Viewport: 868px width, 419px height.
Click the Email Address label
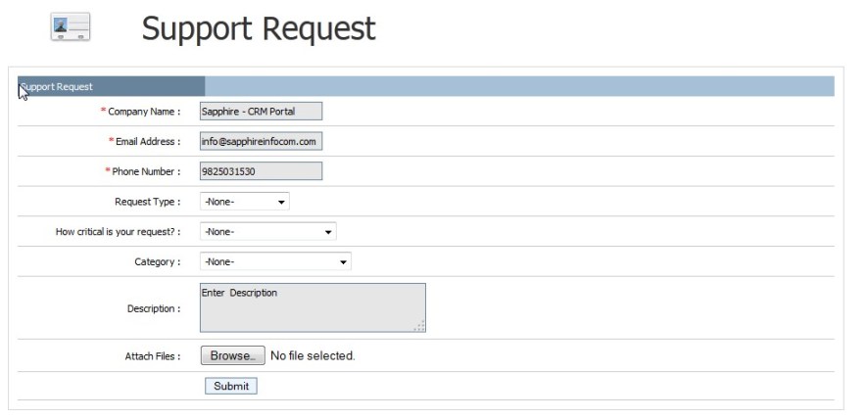point(147,141)
